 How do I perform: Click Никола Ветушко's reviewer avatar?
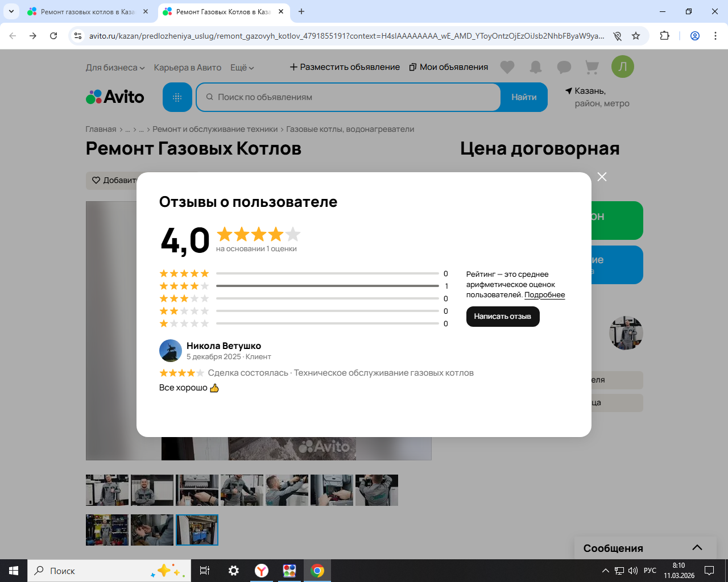click(171, 351)
